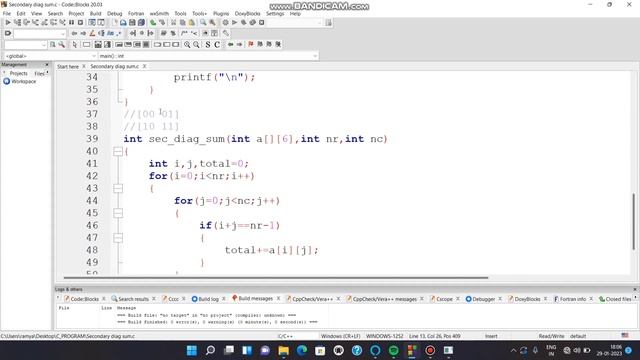Open an existing file via the Open icon
This screenshot has height=360, width=640.
point(123,22)
